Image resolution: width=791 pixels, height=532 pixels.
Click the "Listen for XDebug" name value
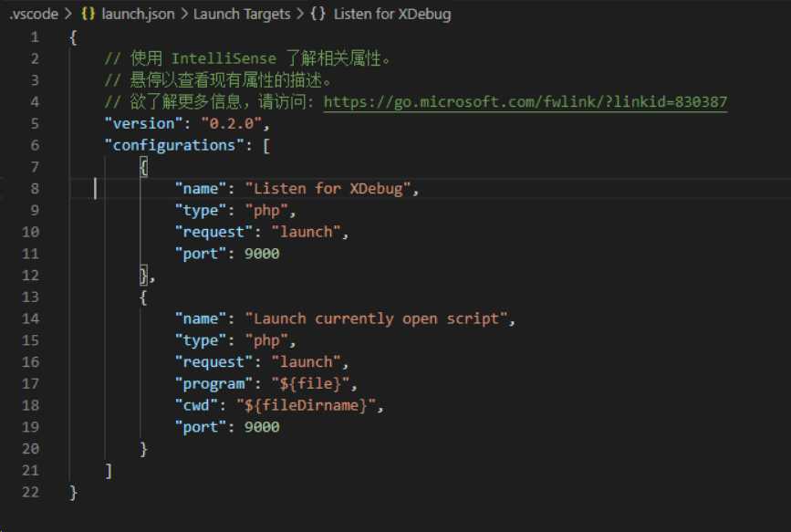pos(328,189)
